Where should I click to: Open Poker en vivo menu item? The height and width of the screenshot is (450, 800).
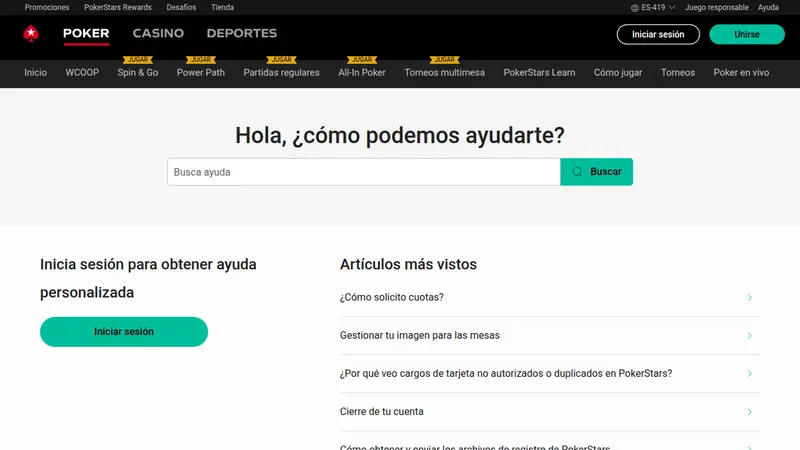tap(741, 72)
